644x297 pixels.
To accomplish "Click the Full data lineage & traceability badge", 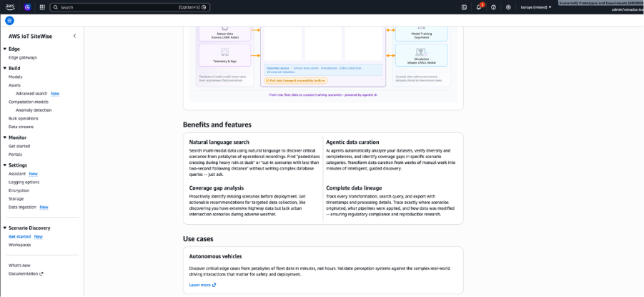I will click(x=296, y=81).
